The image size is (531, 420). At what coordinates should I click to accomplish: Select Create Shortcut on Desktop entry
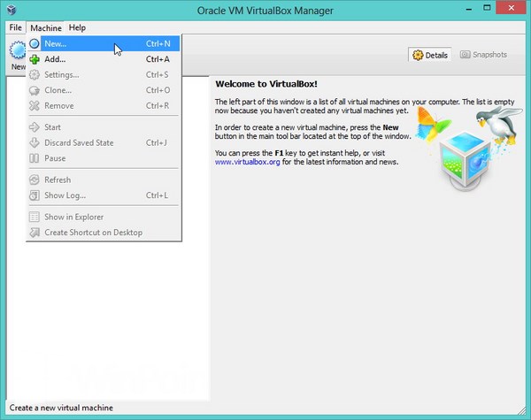coord(104,233)
